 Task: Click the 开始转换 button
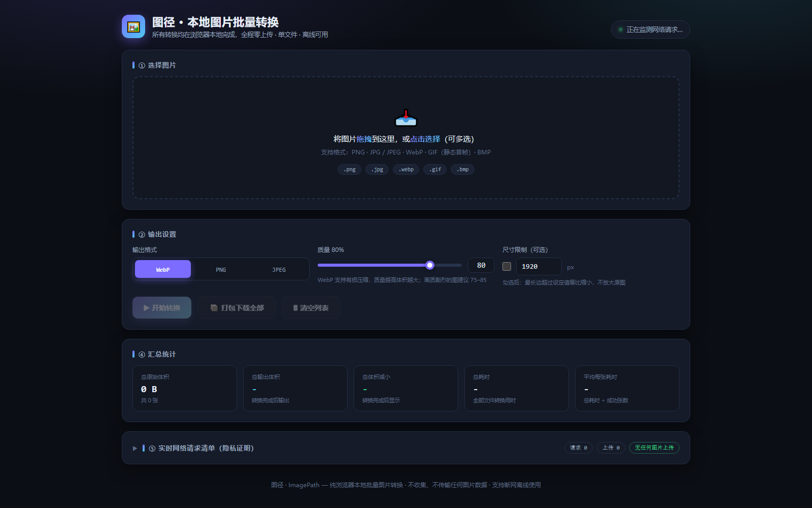162,308
